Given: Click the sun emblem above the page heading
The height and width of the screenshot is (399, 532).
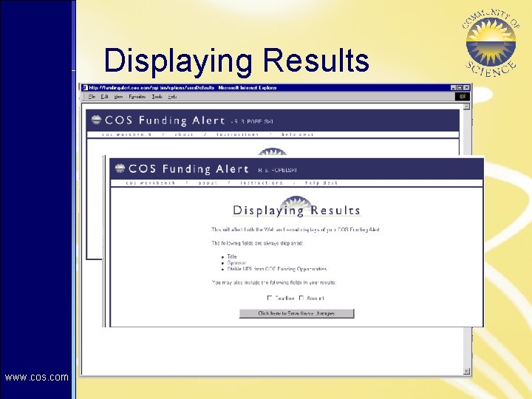Looking at the screenshot, I should pos(296,202).
